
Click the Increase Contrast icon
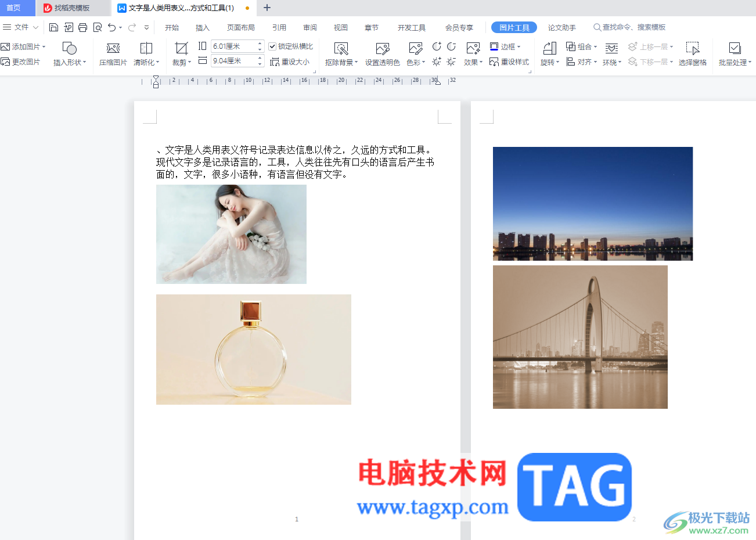click(x=437, y=46)
